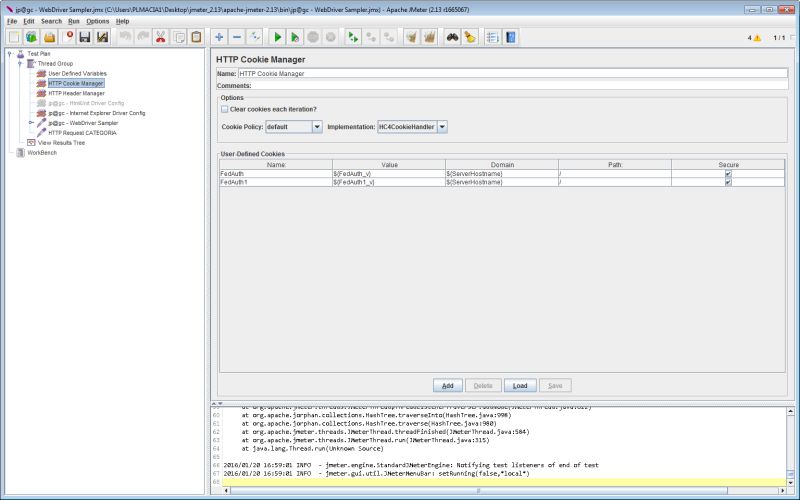Open the Help menu
Viewport: 800px width, 500px height.
[x=122, y=21]
